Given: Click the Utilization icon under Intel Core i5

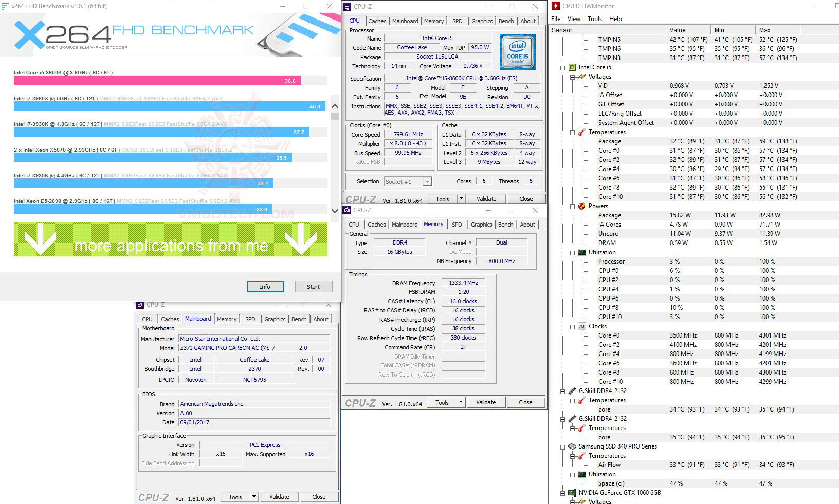Looking at the screenshot, I should coord(581,252).
